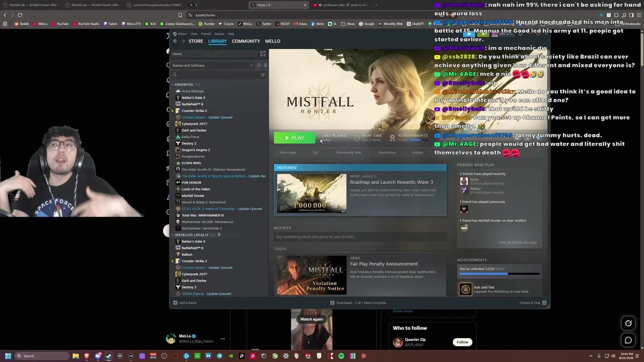Open the 1,000,000 roadmap news thumbnail
The height and width of the screenshot is (362, 644).
tap(311, 193)
